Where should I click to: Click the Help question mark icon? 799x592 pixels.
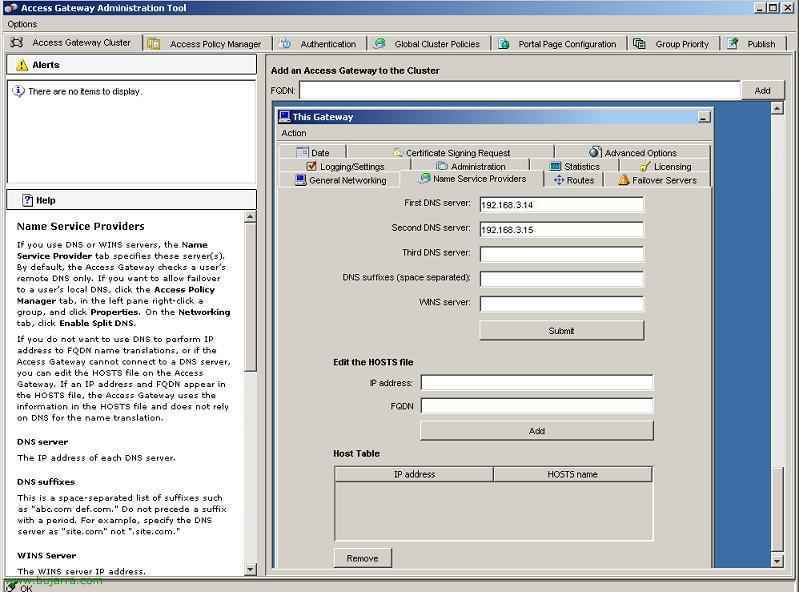28,200
